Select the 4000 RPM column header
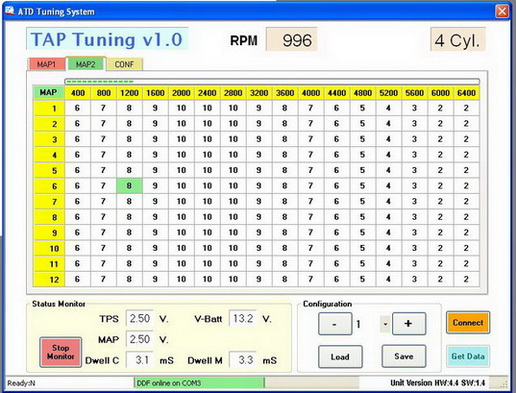 click(x=311, y=93)
